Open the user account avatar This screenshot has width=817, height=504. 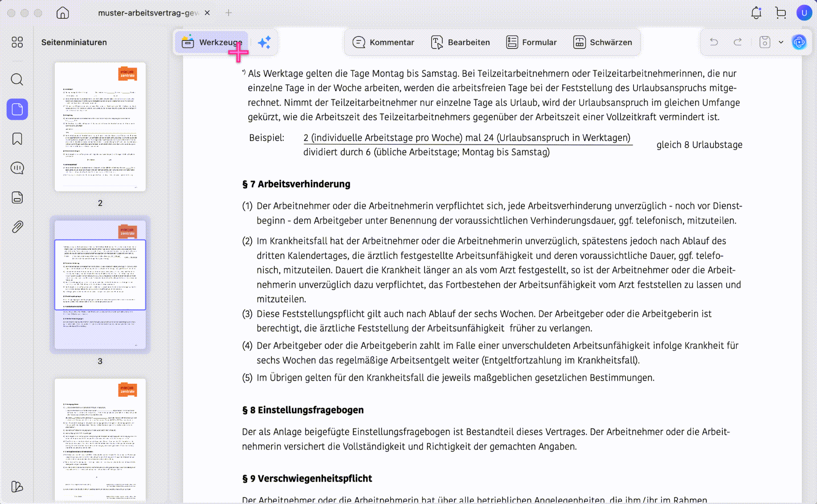[804, 13]
